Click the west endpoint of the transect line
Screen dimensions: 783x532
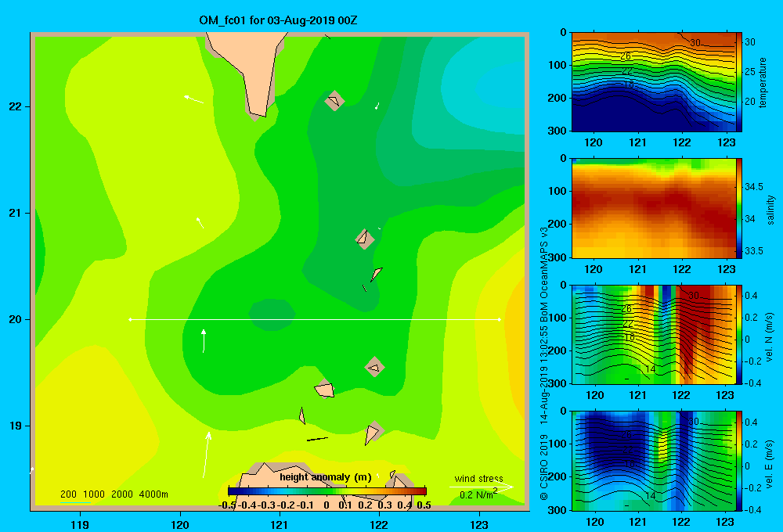click(x=130, y=319)
